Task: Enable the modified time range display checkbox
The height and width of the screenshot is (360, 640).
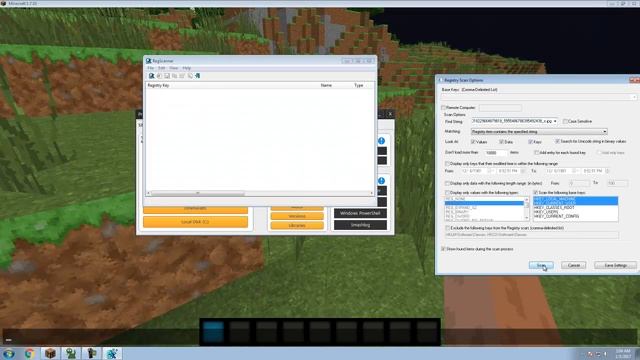Action: 447,163
